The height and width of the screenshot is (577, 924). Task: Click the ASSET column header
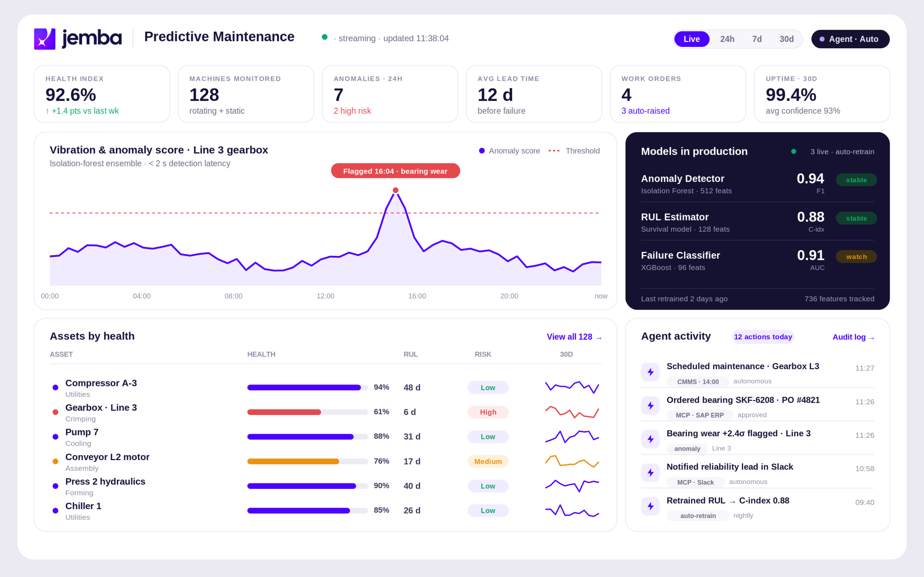click(x=61, y=354)
